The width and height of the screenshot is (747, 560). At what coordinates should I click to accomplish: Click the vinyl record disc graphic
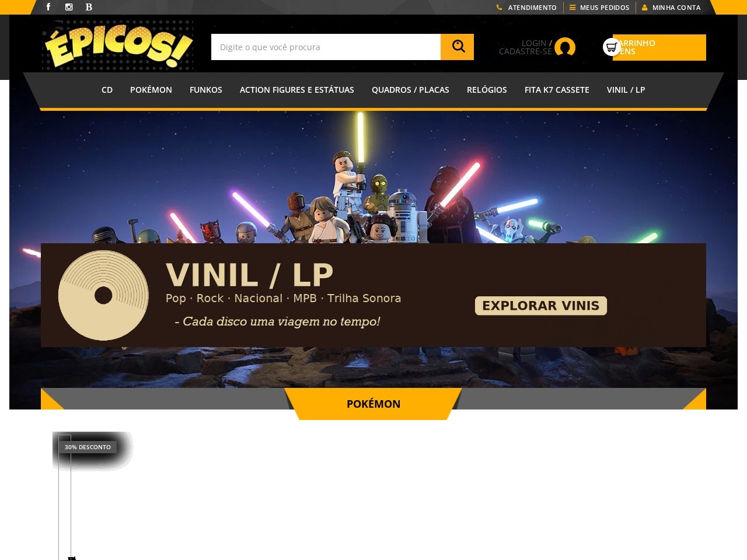103,295
